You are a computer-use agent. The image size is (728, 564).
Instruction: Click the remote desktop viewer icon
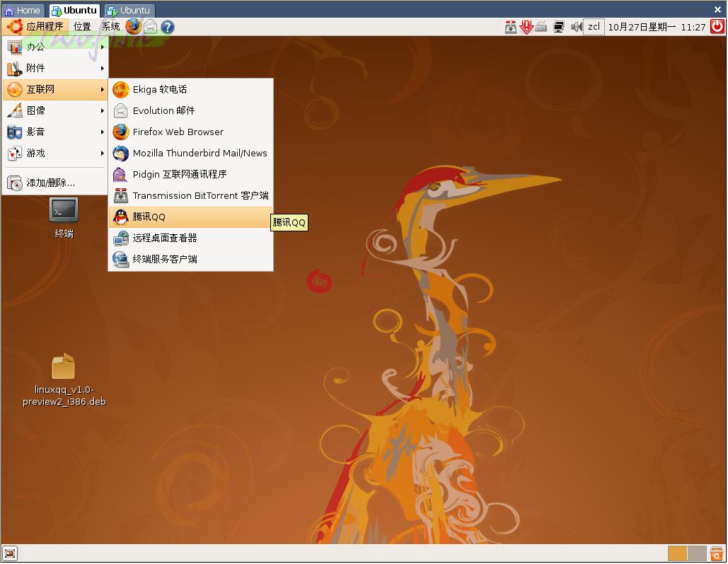121,238
